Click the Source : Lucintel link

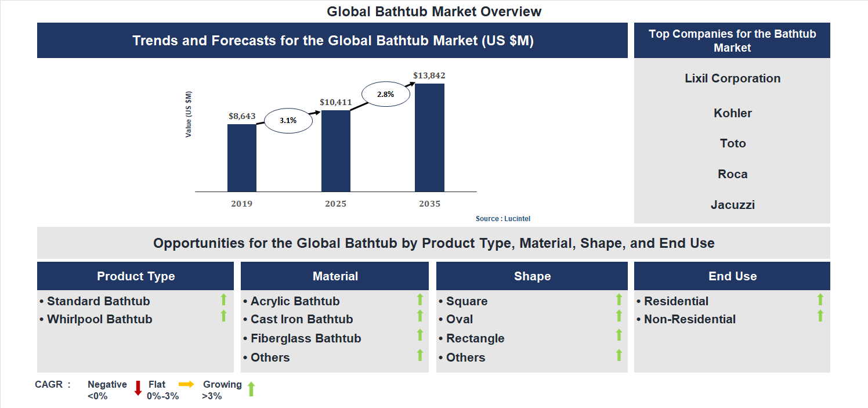pos(502,218)
